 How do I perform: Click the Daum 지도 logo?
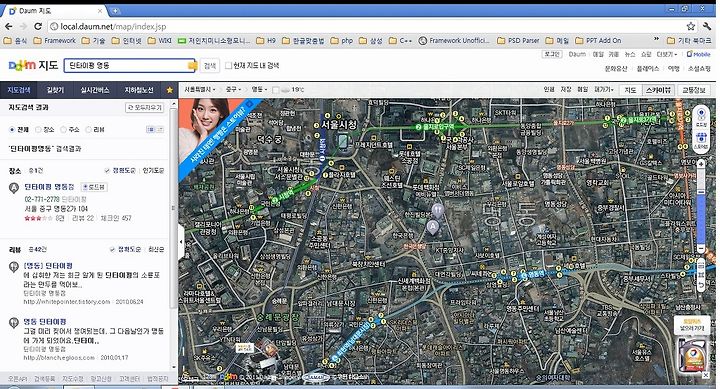tap(34, 66)
